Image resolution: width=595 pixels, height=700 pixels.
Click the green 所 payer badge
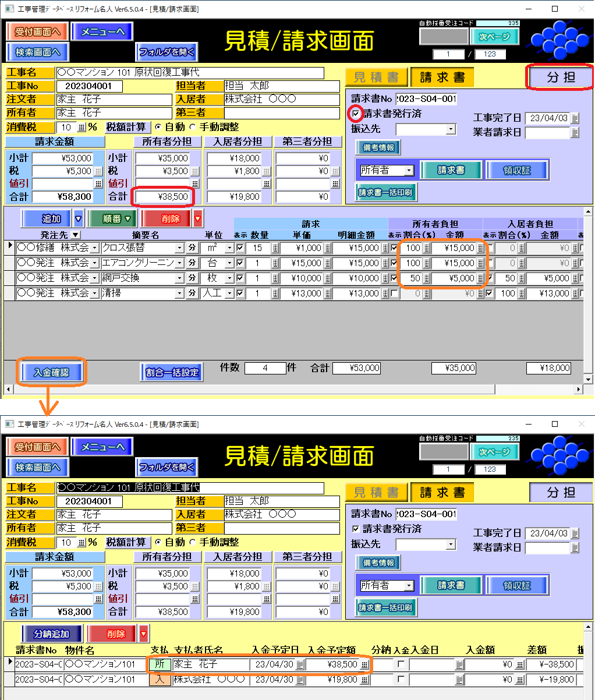point(160,664)
